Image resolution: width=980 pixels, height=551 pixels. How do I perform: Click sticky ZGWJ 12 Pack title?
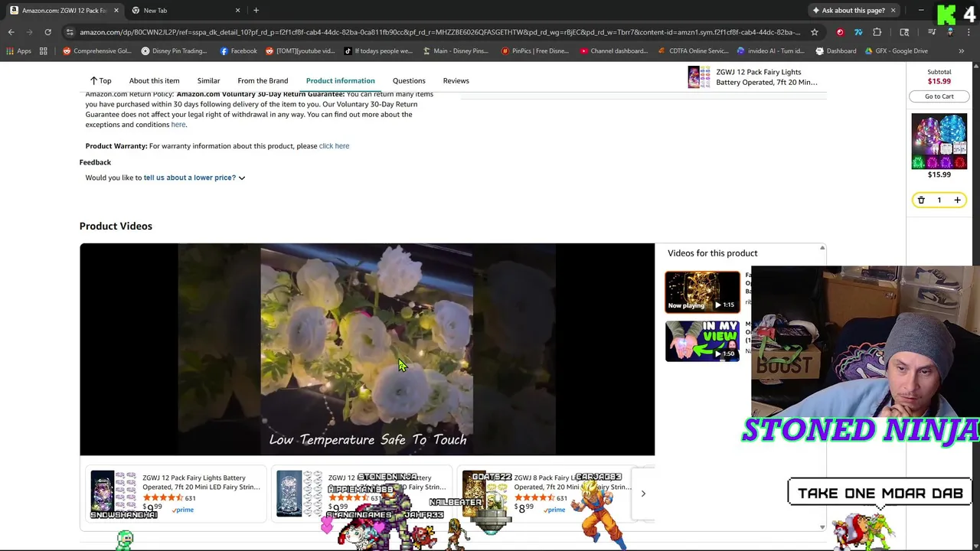point(766,77)
